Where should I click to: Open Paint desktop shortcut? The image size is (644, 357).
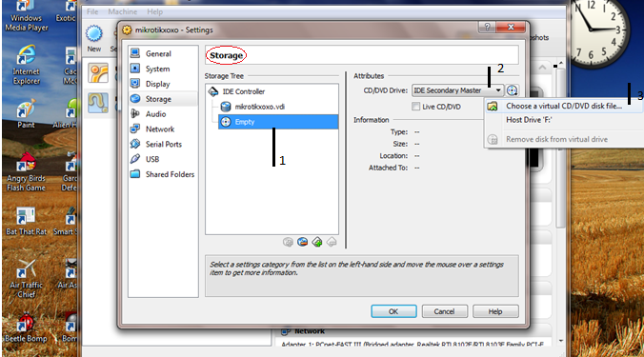pos(26,114)
